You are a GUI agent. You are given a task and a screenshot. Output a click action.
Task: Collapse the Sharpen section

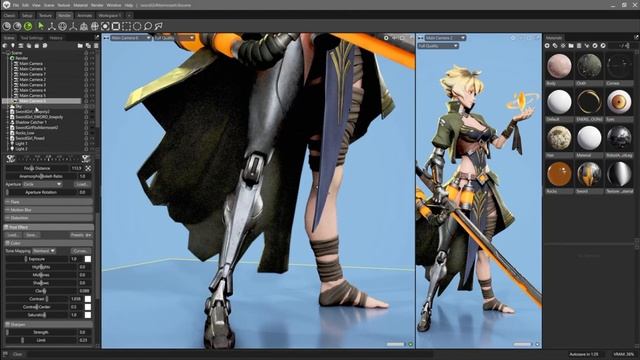point(48,324)
